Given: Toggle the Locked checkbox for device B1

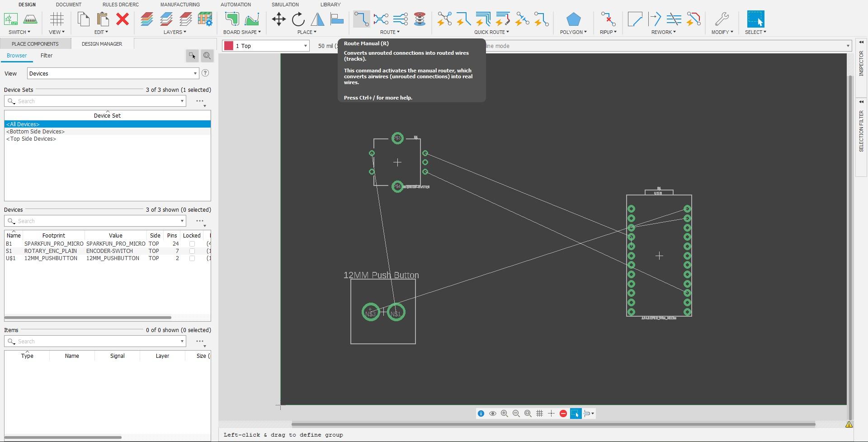Looking at the screenshot, I should [192, 243].
